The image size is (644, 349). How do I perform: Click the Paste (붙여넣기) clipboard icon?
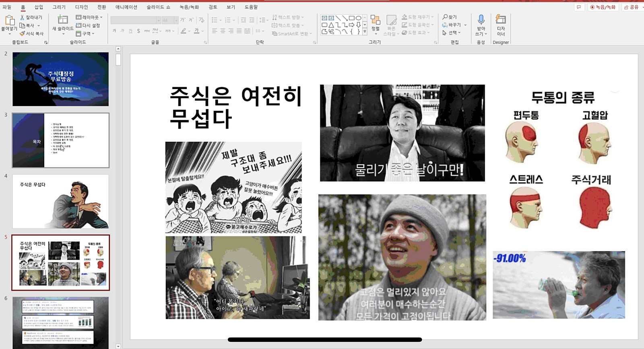tap(9, 20)
